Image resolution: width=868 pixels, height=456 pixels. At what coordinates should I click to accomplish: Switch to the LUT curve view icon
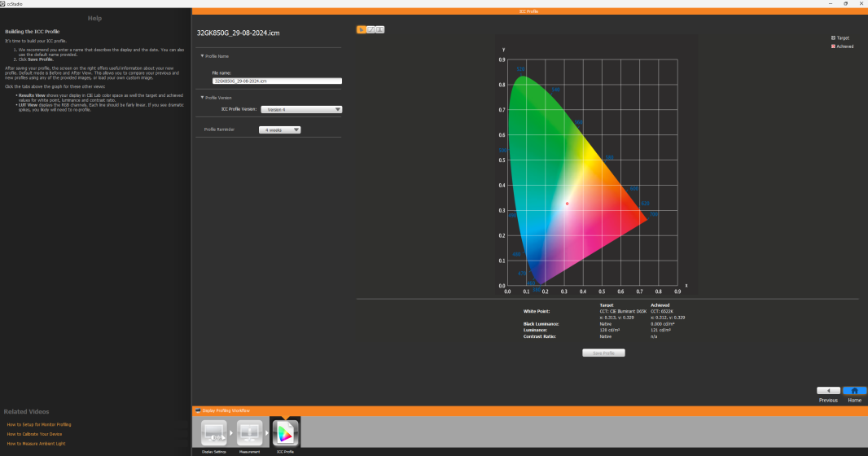[370, 29]
